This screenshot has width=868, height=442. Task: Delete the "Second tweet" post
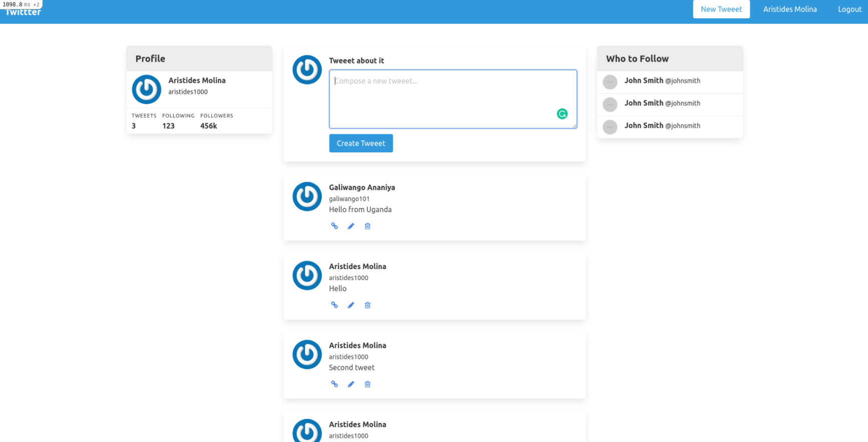pos(367,384)
